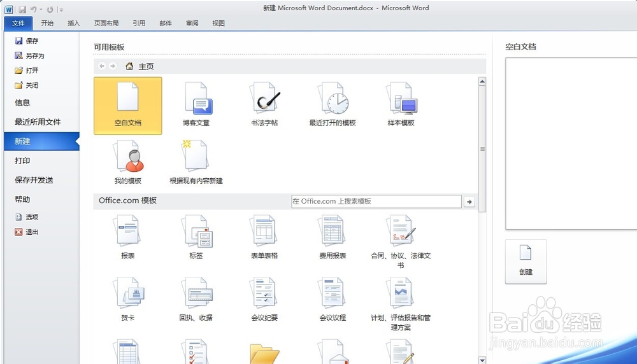Click Open (打开) in the sidebar

click(27, 71)
